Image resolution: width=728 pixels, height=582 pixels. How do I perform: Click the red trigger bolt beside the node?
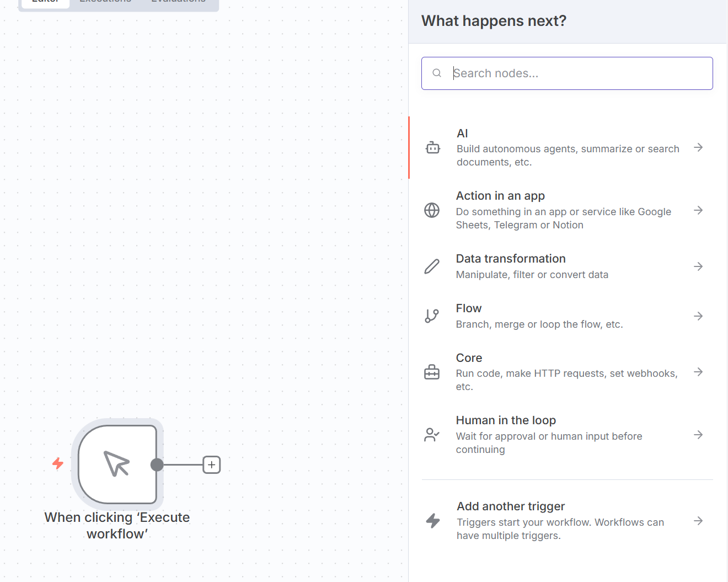click(58, 463)
